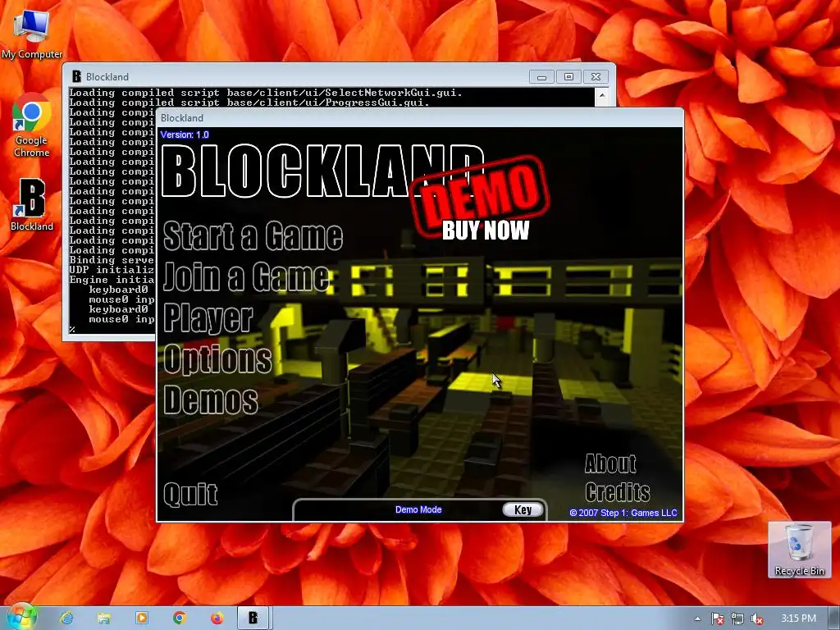Click console scrollbar up arrow

(x=602, y=97)
